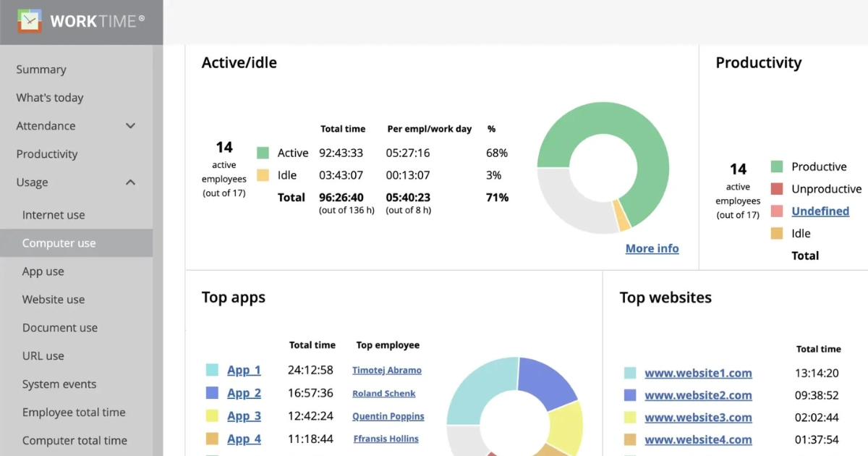Open App 1 details
Image resolution: width=868 pixels, height=456 pixels.
[244, 370]
